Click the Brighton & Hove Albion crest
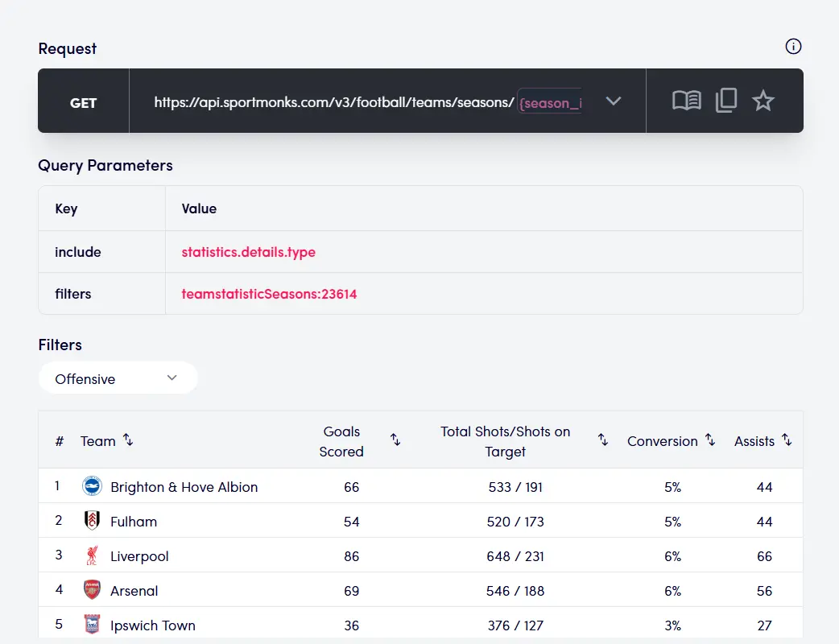This screenshot has width=839, height=644. click(92, 486)
